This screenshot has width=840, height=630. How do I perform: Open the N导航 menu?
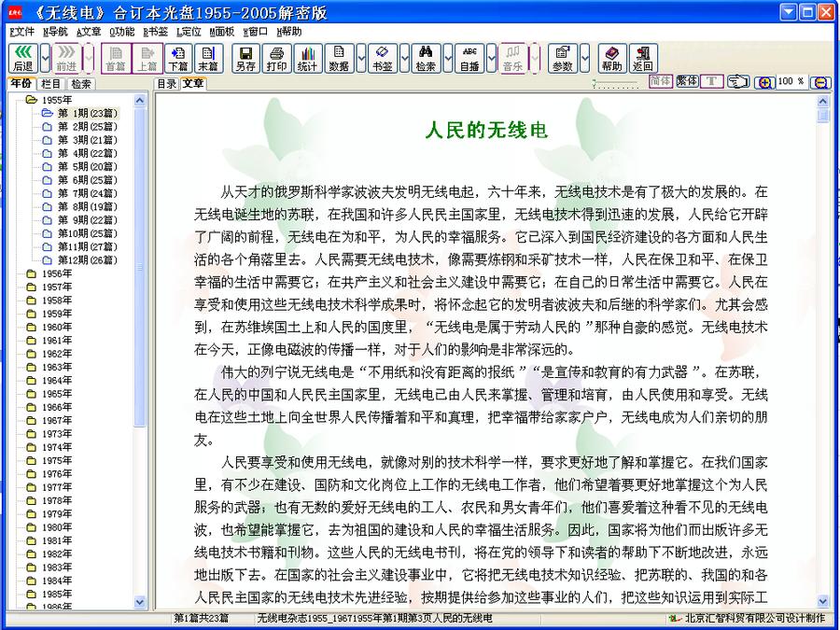pos(56,32)
